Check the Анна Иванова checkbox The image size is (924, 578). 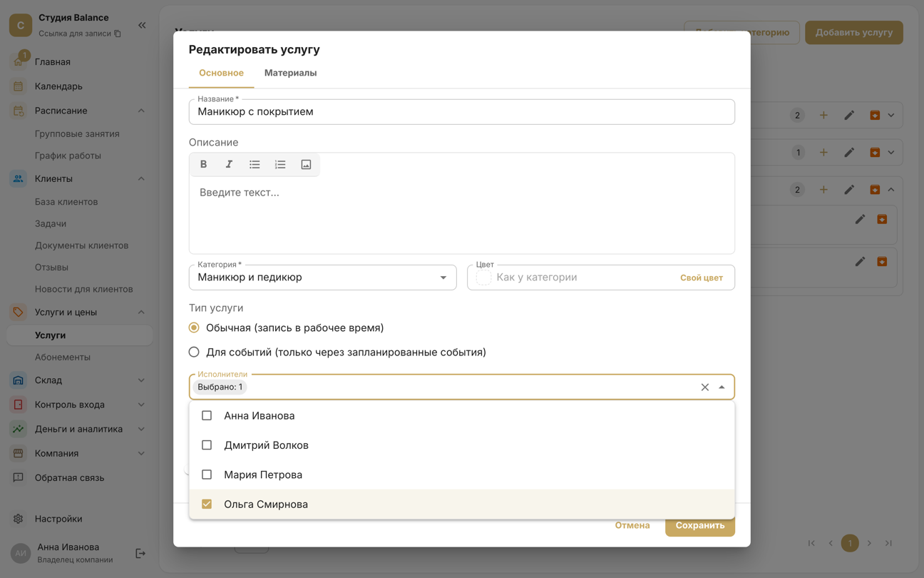pos(207,415)
